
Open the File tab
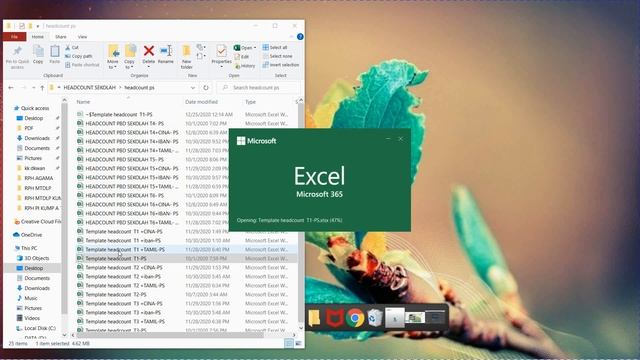click(15, 37)
